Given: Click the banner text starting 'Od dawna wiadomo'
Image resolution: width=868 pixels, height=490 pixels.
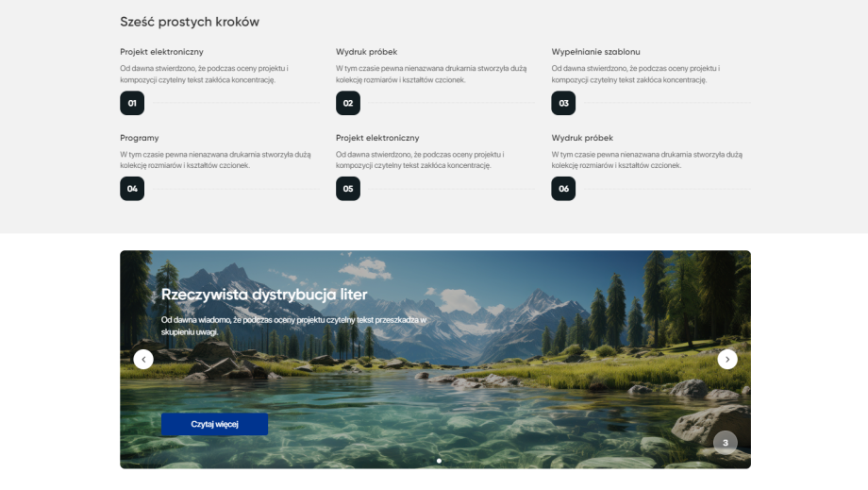Looking at the screenshot, I should [293, 326].
